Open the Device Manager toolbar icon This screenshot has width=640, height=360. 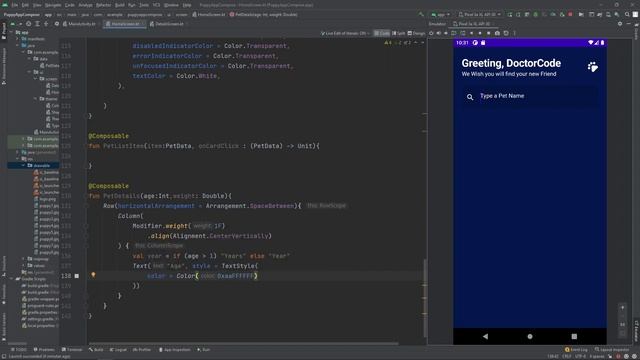point(608,14)
